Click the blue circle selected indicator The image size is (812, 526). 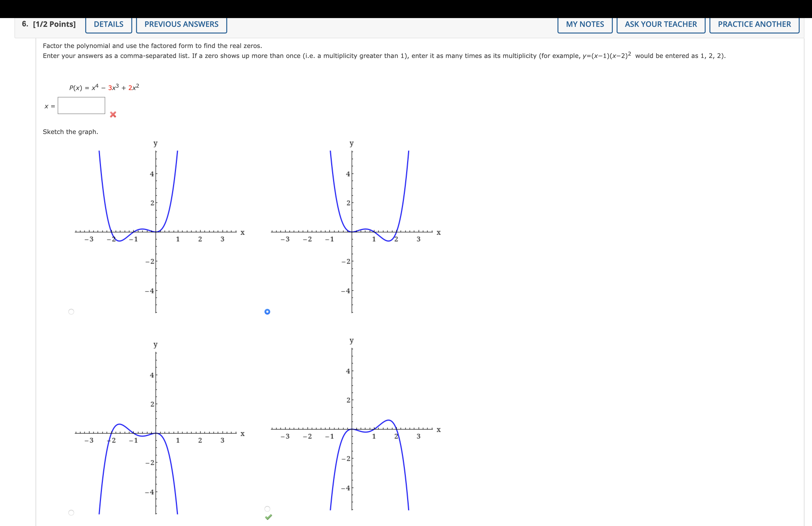pos(268,311)
